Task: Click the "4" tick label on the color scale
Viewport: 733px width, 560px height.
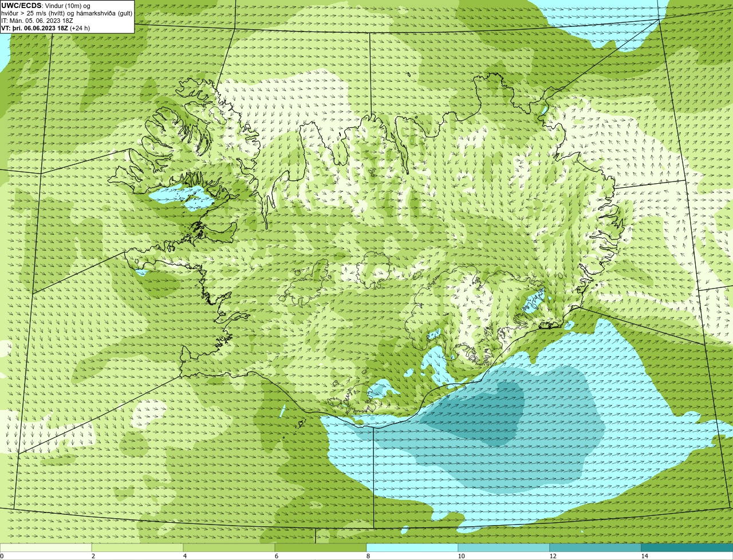Action: tap(184, 556)
